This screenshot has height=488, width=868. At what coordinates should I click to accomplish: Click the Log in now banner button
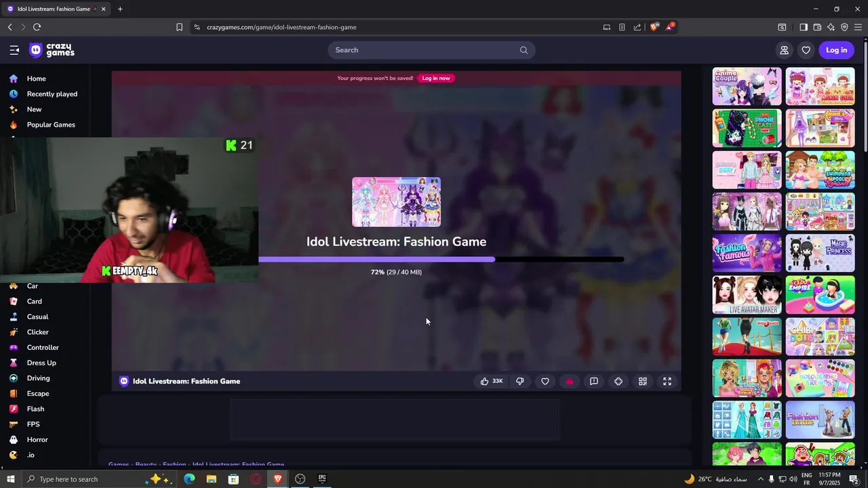click(436, 78)
